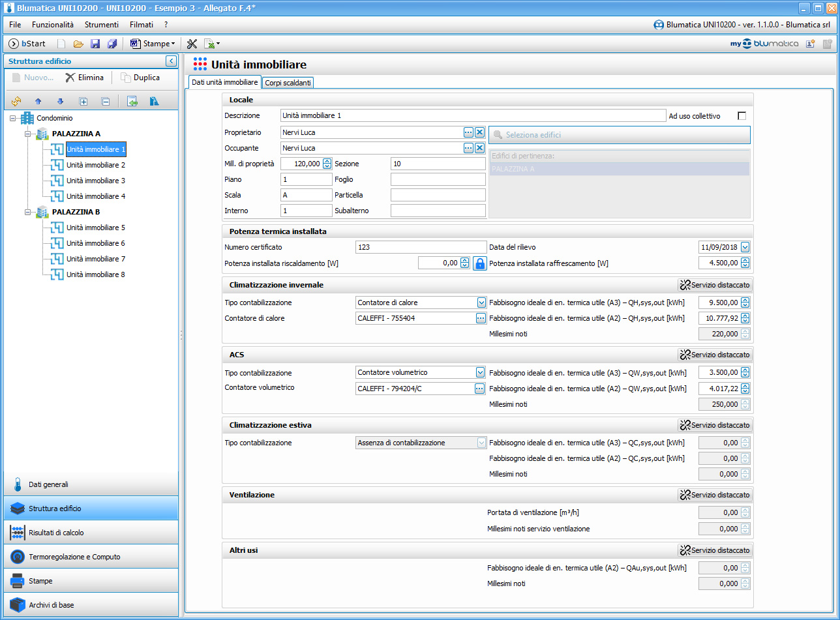Clear Proprietario with its X icon
Image resolution: width=840 pixels, height=620 pixels.
click(x=479, y=132)
